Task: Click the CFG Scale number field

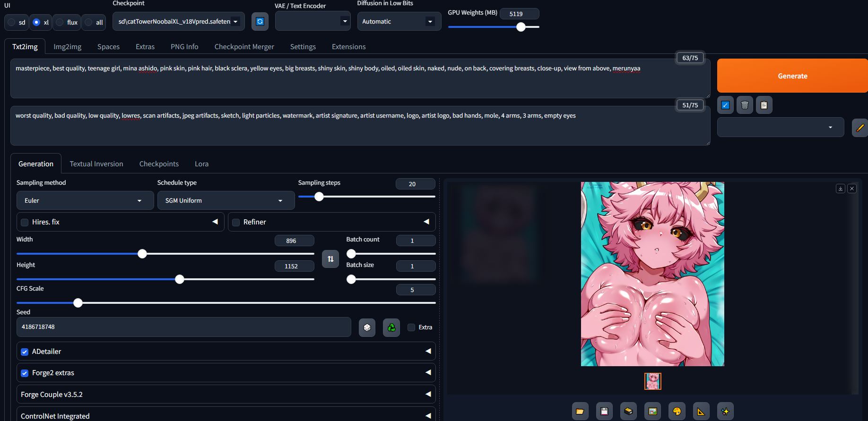Action: (415, 290)
